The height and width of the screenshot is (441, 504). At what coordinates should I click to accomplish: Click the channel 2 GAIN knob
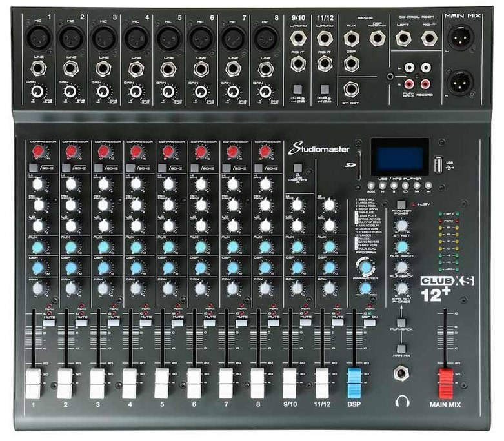click(x=70, y=92)
